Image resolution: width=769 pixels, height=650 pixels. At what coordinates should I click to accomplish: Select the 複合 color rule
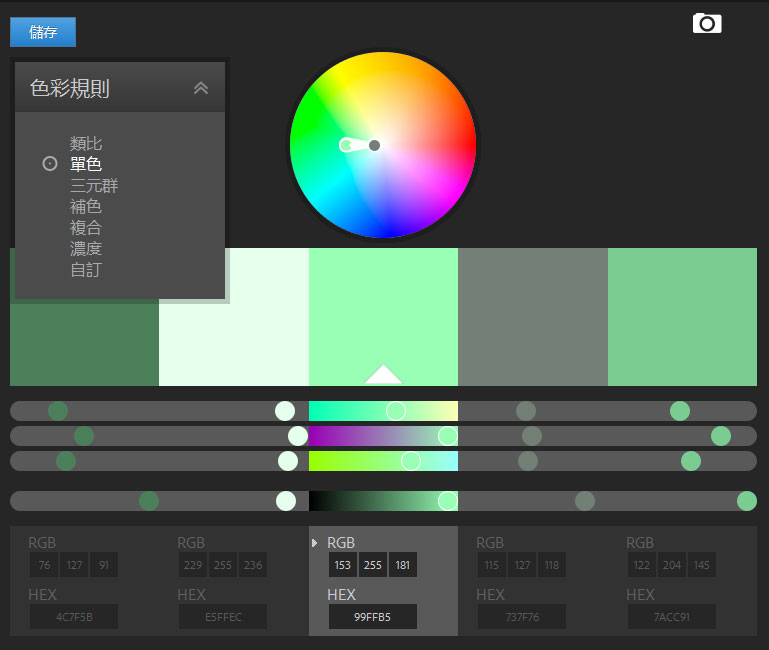click(x=86, y=228)
